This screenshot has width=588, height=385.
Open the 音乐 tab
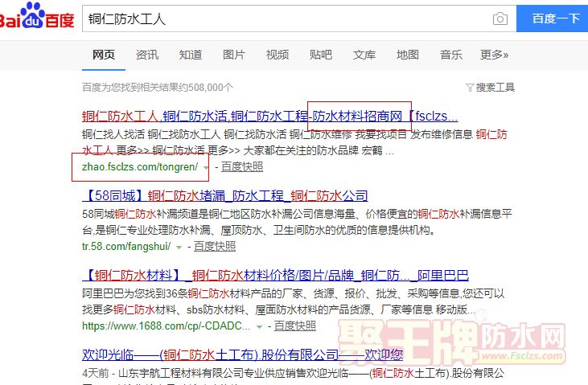click(450, 55)
